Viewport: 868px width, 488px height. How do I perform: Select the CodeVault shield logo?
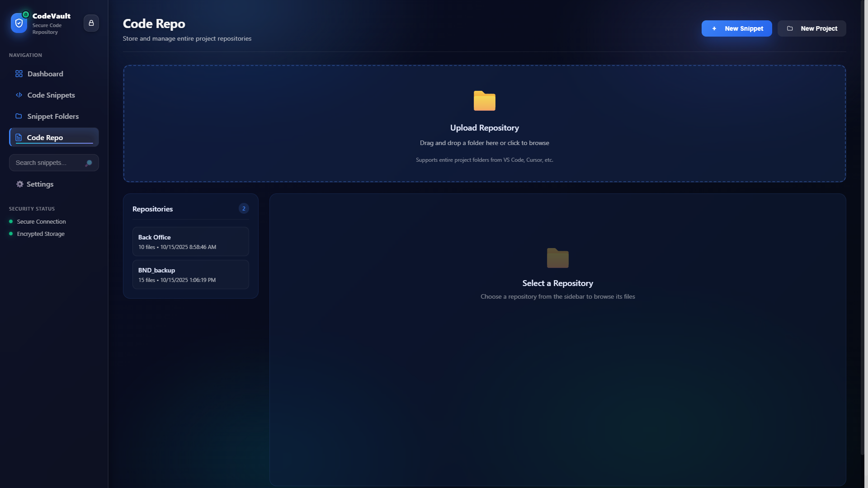(19, 23)
